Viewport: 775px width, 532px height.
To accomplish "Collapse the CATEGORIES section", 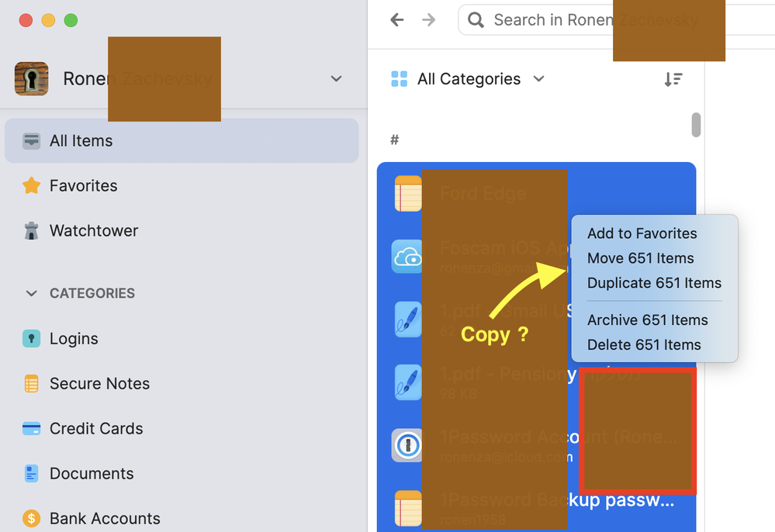I will [32, 294].
